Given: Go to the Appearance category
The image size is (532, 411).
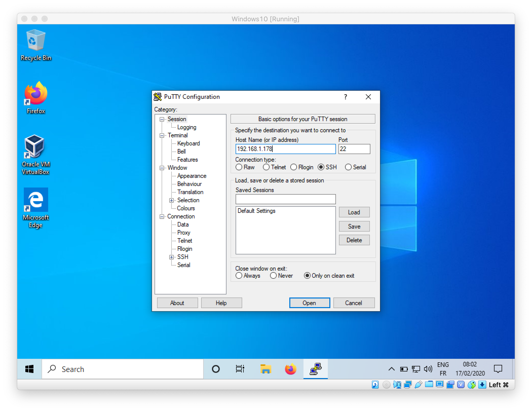Looking at the screenshot, I should [192, 176].
